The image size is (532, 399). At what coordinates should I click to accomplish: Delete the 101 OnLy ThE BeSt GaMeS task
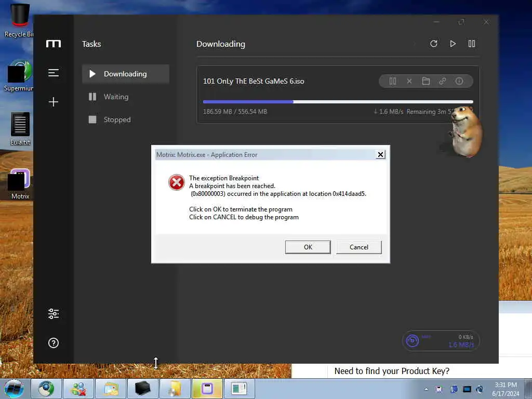(x=409, y=81)
